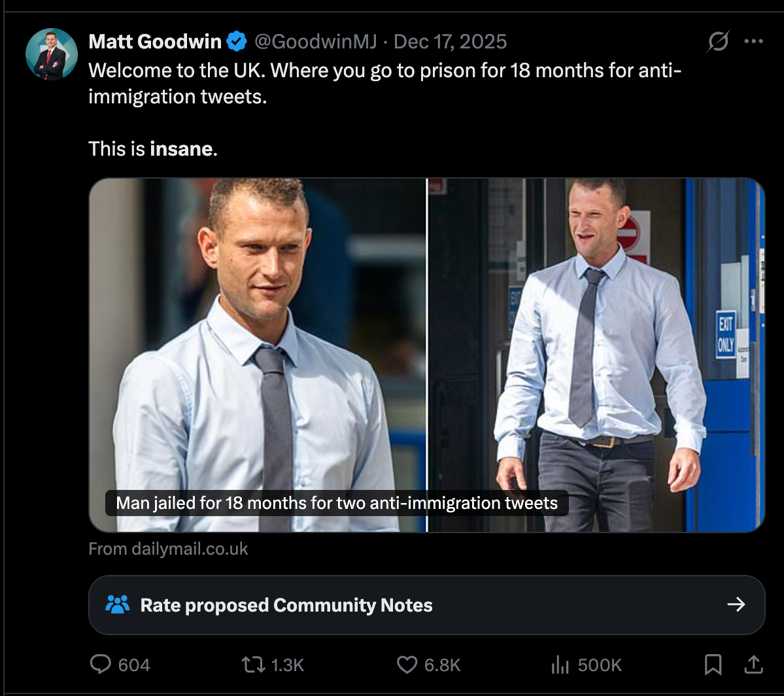The image size is (784, 696).
Task: Repost this tweet using the repost icon
Action: [253, 665]
